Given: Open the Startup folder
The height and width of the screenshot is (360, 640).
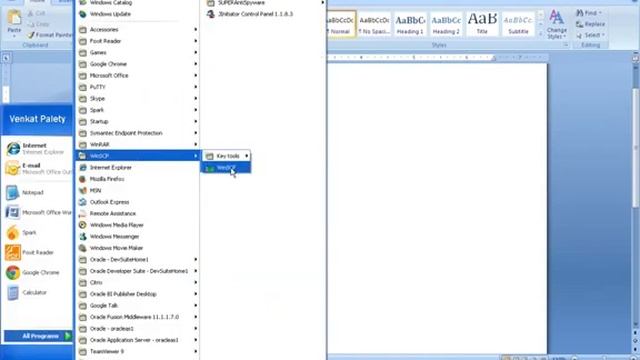Looking at the screenshot, I should click(138, 121).
